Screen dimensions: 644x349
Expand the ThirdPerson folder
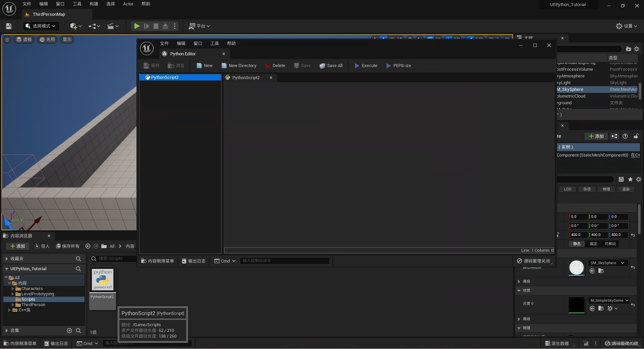(13, 305)
